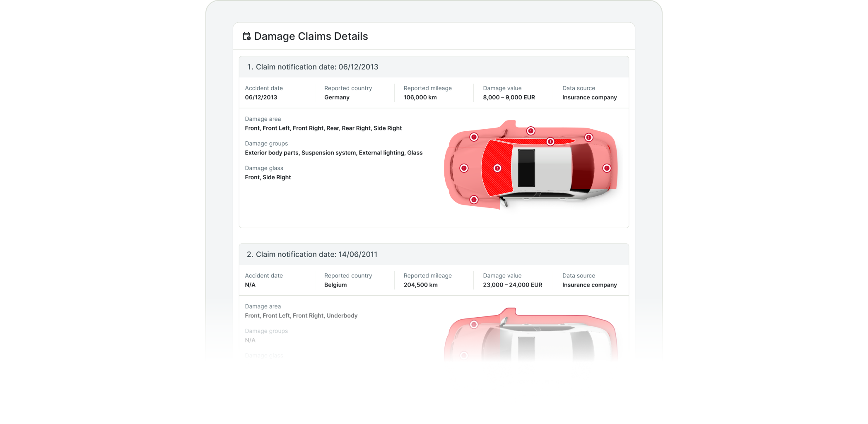This screenshot has width=868, height=424.
Task: Click reported mileage 204,500 km
Action: click(x=420, y=285)
